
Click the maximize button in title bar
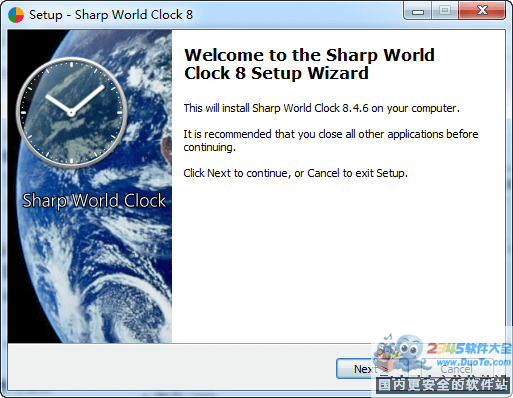click(x=445, y=11)
